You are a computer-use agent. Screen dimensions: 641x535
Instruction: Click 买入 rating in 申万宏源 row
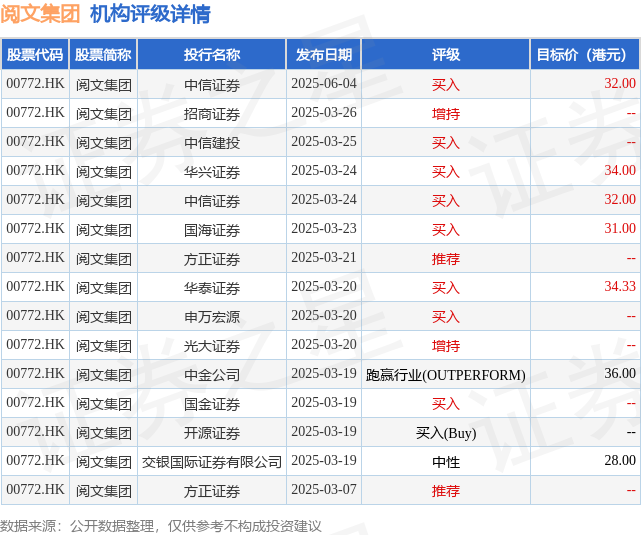click(x=446, y=317)
